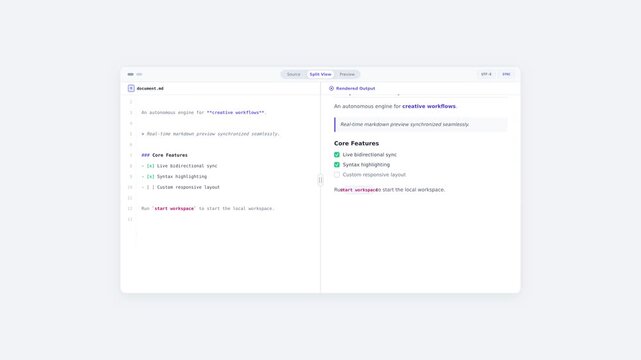Click the Core Features heading in preview

point(356,143)
